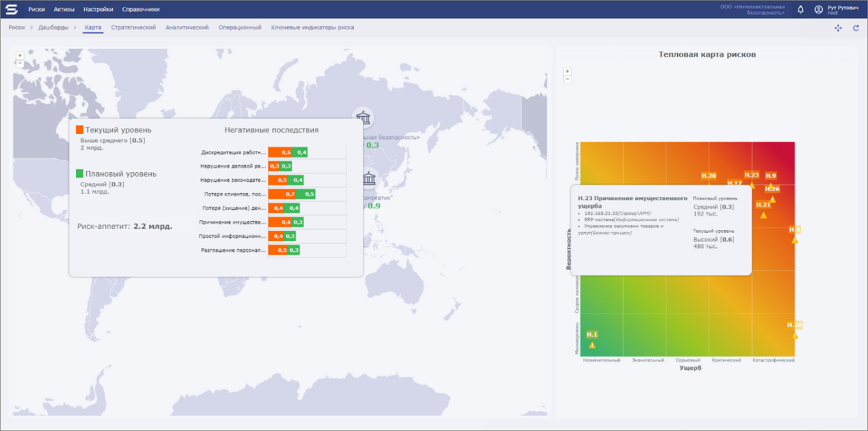
Task: Zoom in on the risk heat map
Action: click(567, 72)
